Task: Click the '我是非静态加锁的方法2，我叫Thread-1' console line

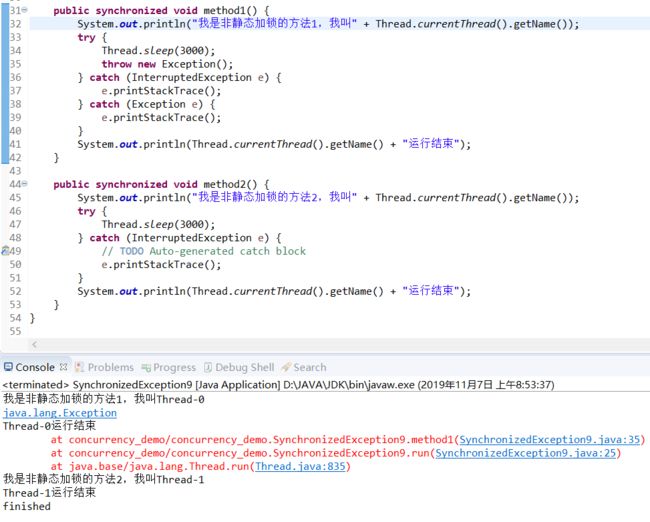Action: (x=104, y=479)
